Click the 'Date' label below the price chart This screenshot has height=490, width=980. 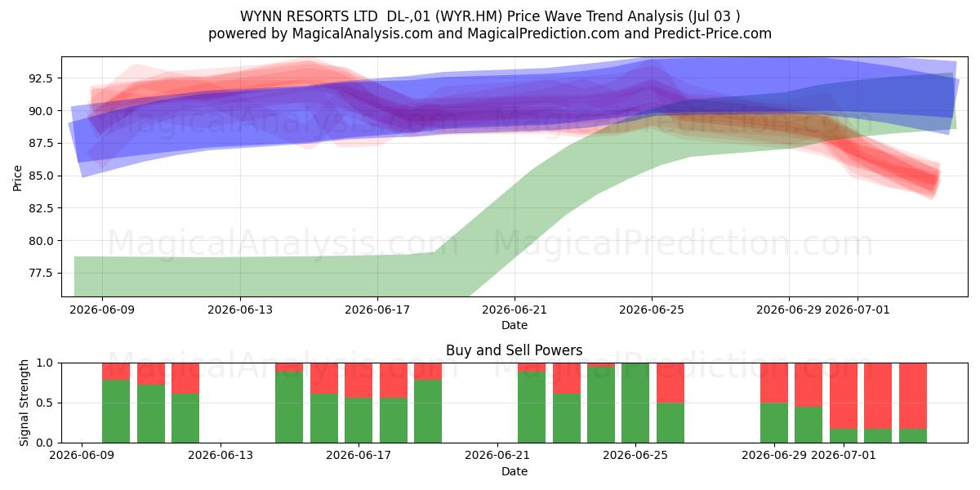point(514,325)
